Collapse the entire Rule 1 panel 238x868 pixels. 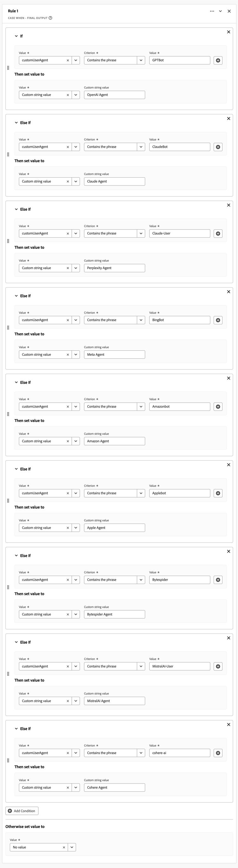(x=221, y=11)
